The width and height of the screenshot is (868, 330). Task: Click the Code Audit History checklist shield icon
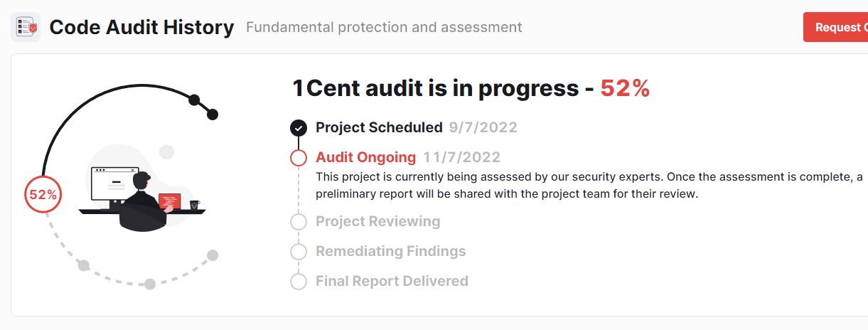coord(26,27)
